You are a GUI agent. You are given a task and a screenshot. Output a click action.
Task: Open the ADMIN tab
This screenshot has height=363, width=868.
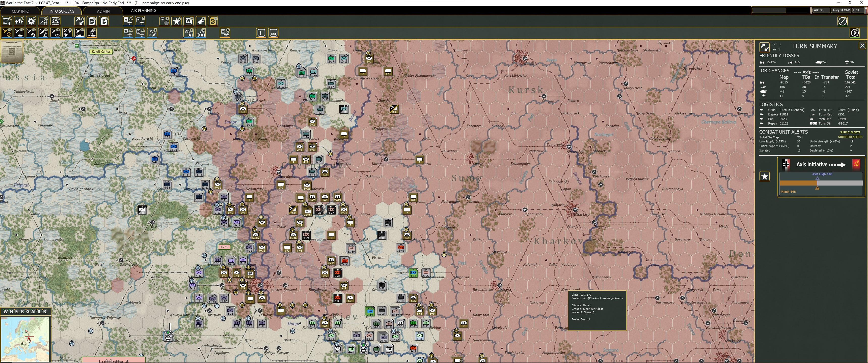click(103, 11)
